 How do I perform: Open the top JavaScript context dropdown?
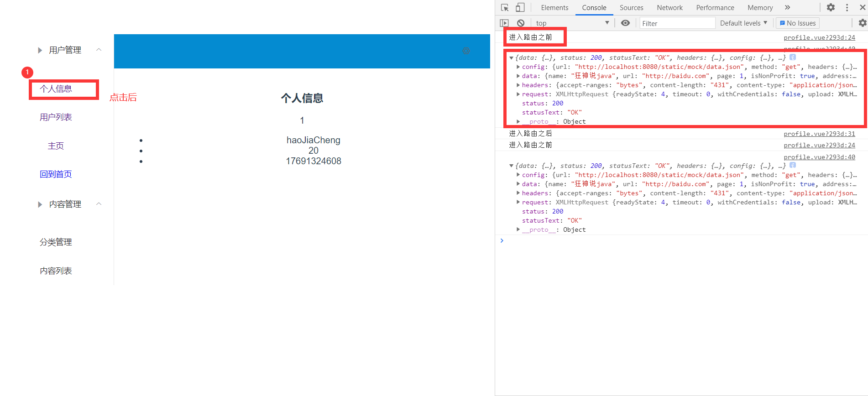572,23
